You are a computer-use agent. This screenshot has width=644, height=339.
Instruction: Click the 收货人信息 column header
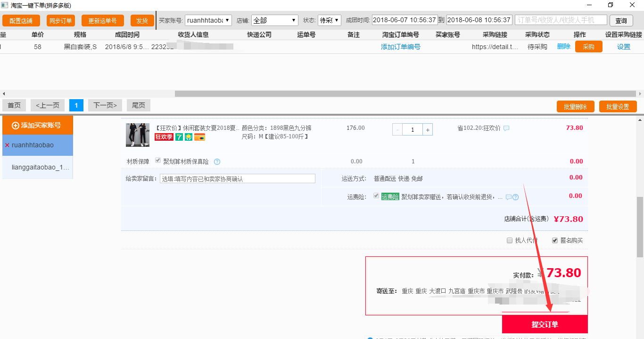point(193,34)
